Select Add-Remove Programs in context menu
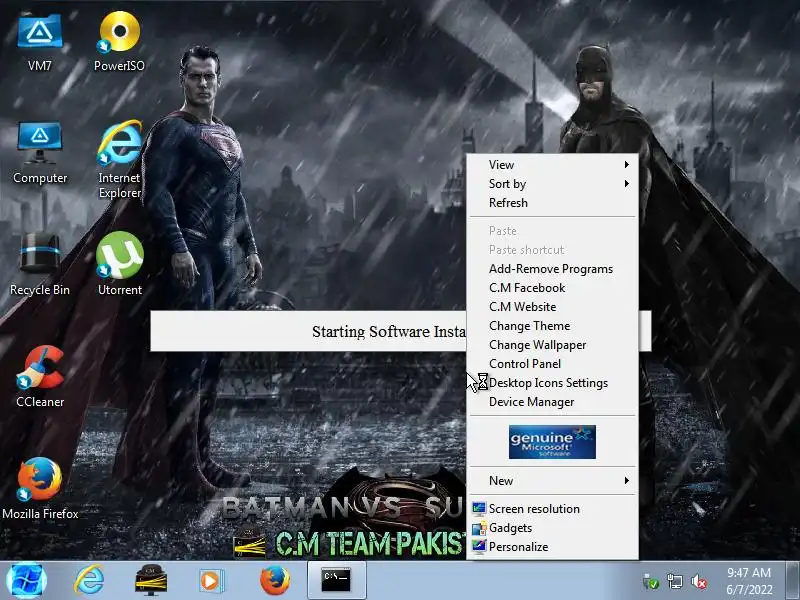The image size is (800, 600). tap(553, 269)
